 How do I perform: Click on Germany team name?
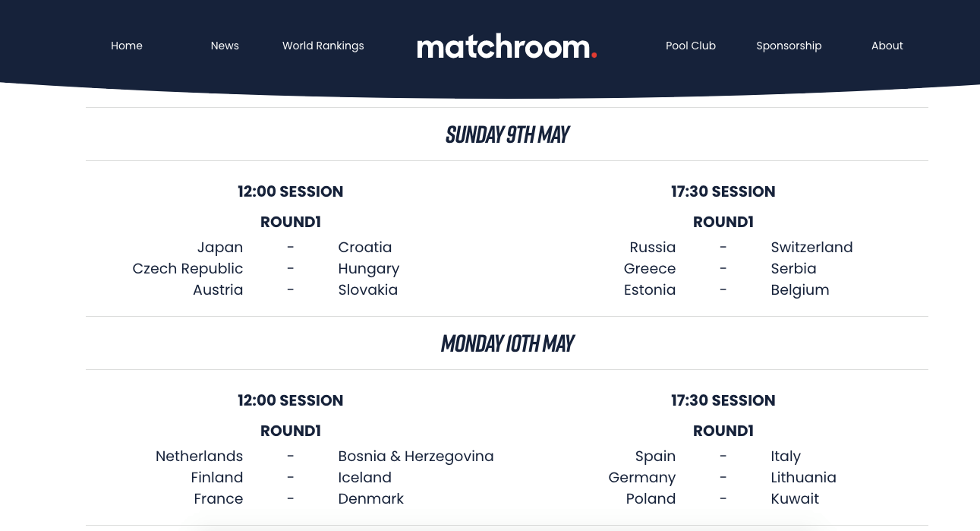tap(641, 477)
